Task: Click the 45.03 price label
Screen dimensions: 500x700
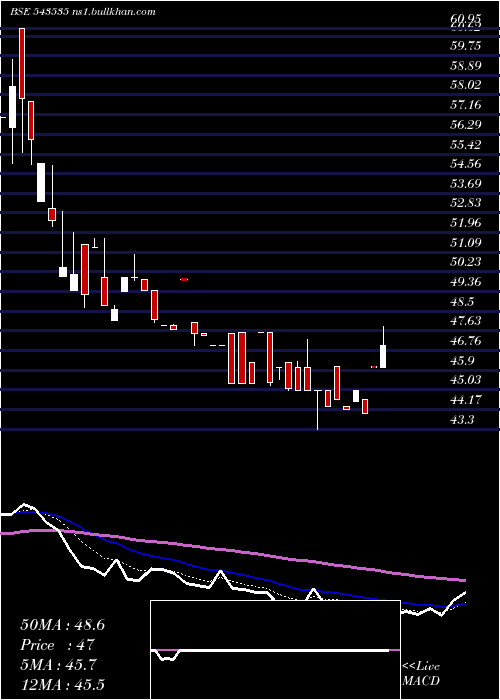Action: click(x=466, y=379)
